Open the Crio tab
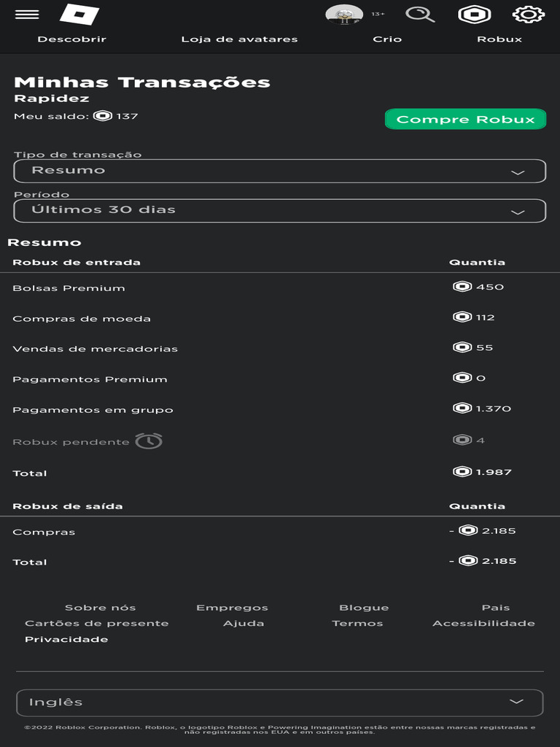 click(x=387, y=39)
